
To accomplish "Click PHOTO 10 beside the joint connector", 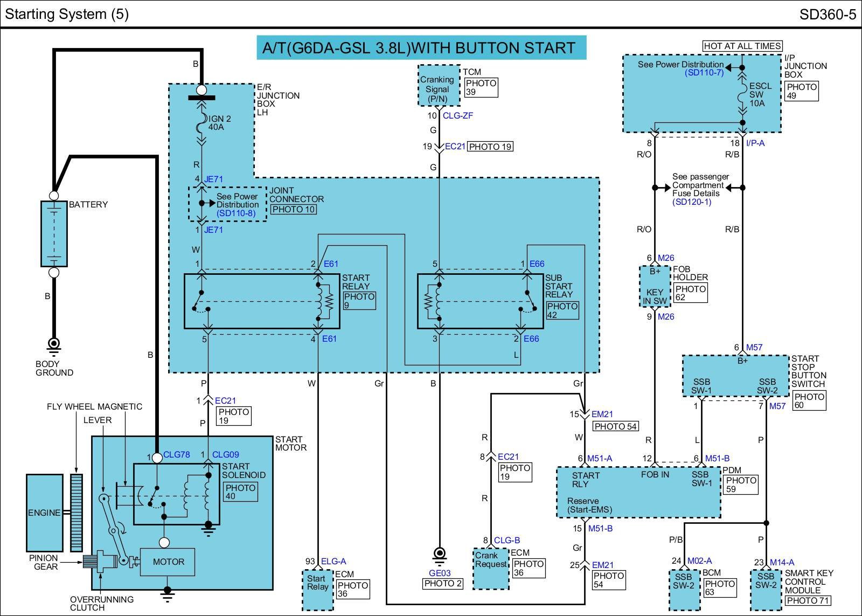I will coord(293,210).
